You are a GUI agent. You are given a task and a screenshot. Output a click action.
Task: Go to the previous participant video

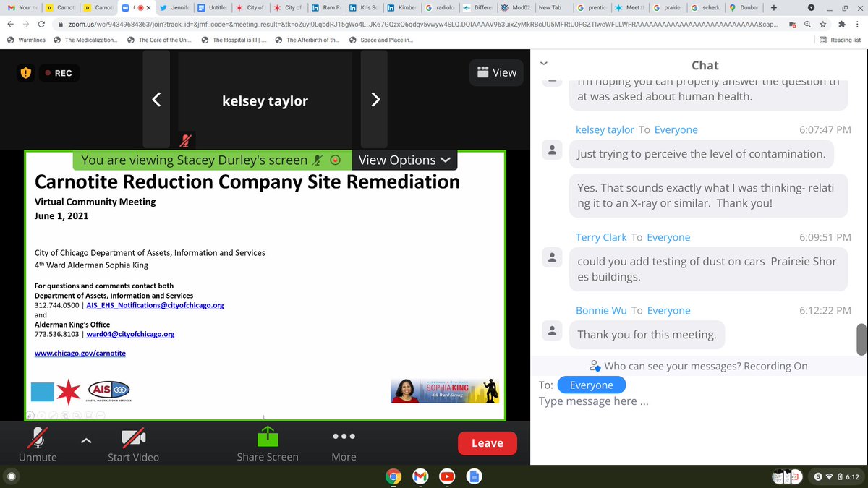point(156,100)
